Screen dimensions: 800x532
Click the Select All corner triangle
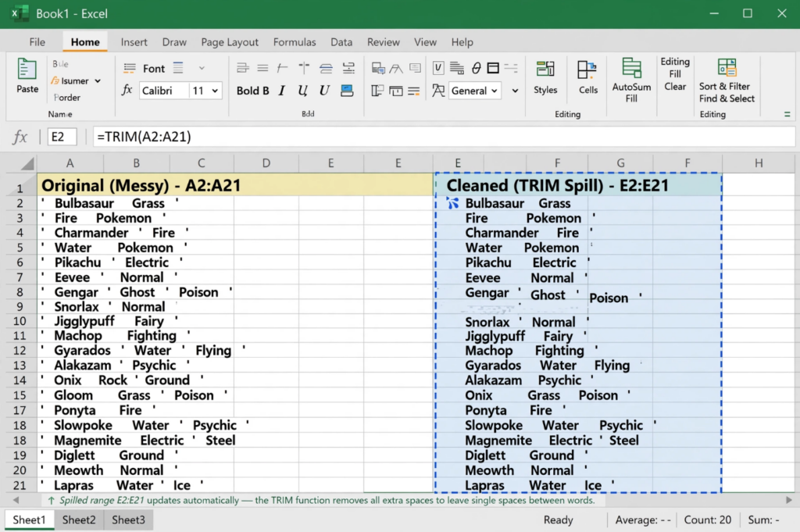[27, 163]
